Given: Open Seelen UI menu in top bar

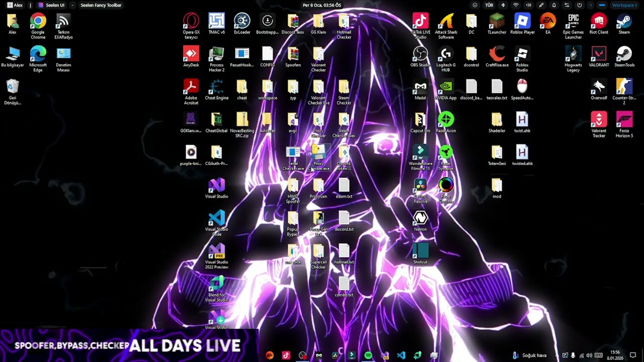Looking at the screenshot, I should (52, 5).
